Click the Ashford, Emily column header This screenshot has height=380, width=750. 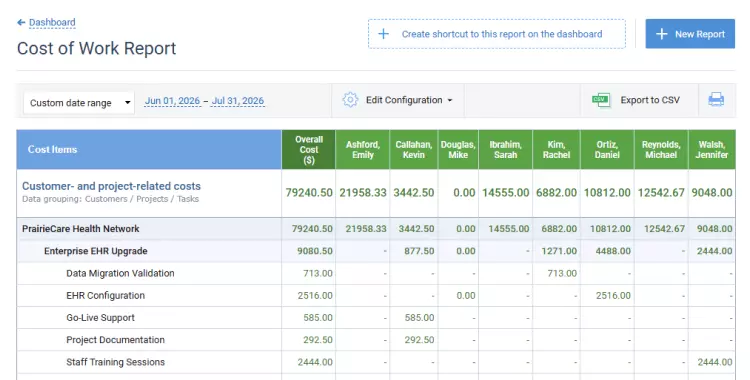pos(363,149)
